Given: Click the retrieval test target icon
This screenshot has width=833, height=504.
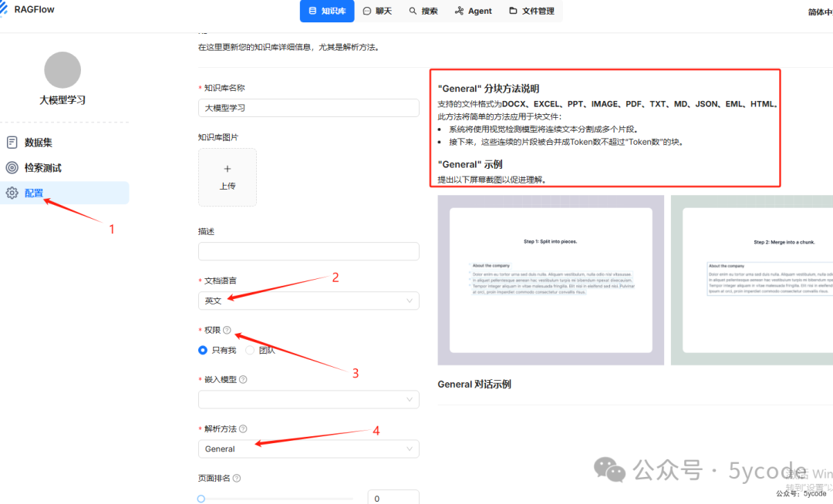Looking at the screenshot, I should click(12, 168).
